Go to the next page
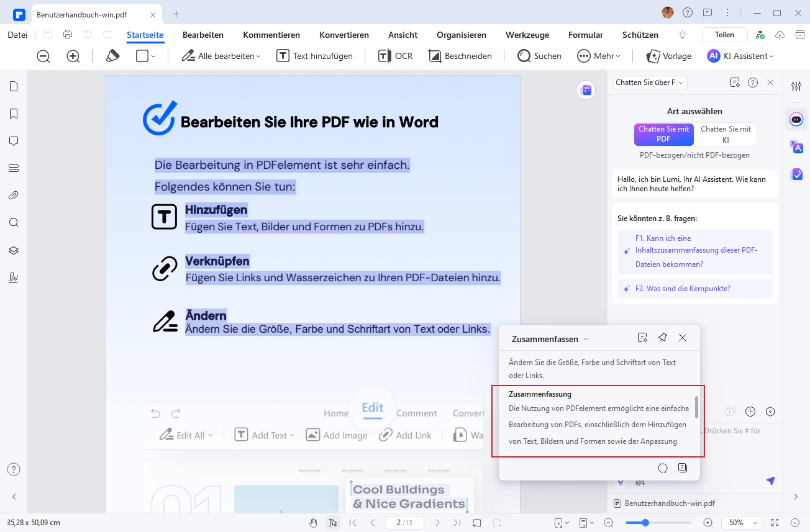 coord(437,523)
